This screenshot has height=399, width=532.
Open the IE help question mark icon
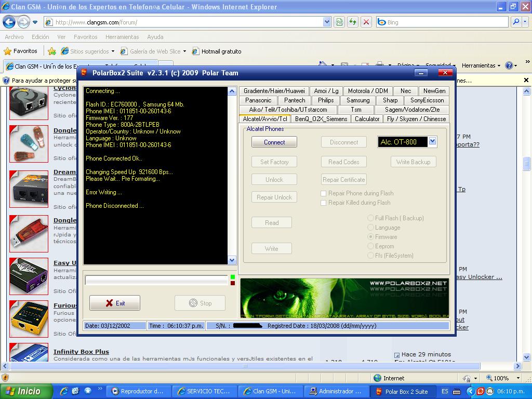(509, 65)
